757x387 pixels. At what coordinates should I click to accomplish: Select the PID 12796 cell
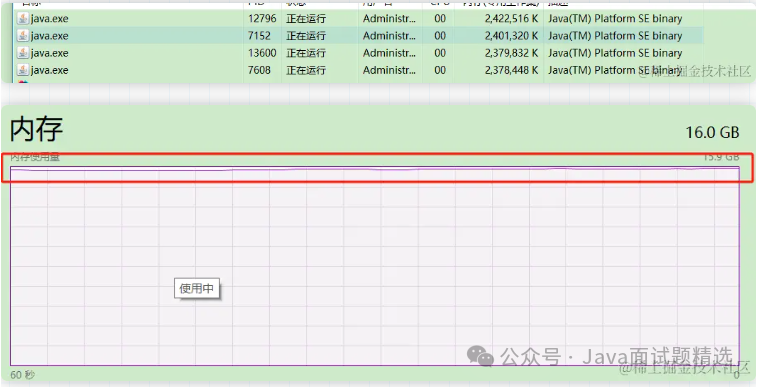click(x=262, y=19)
